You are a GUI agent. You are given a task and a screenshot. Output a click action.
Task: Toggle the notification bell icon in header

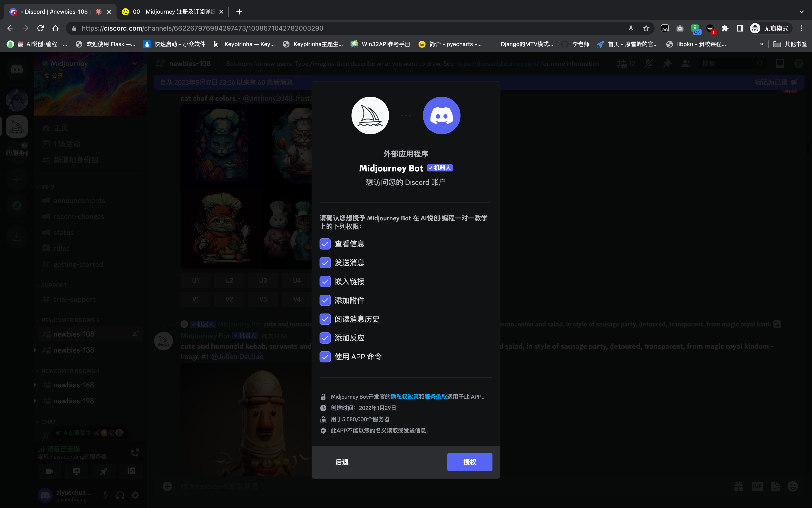[x=649, y=63]
